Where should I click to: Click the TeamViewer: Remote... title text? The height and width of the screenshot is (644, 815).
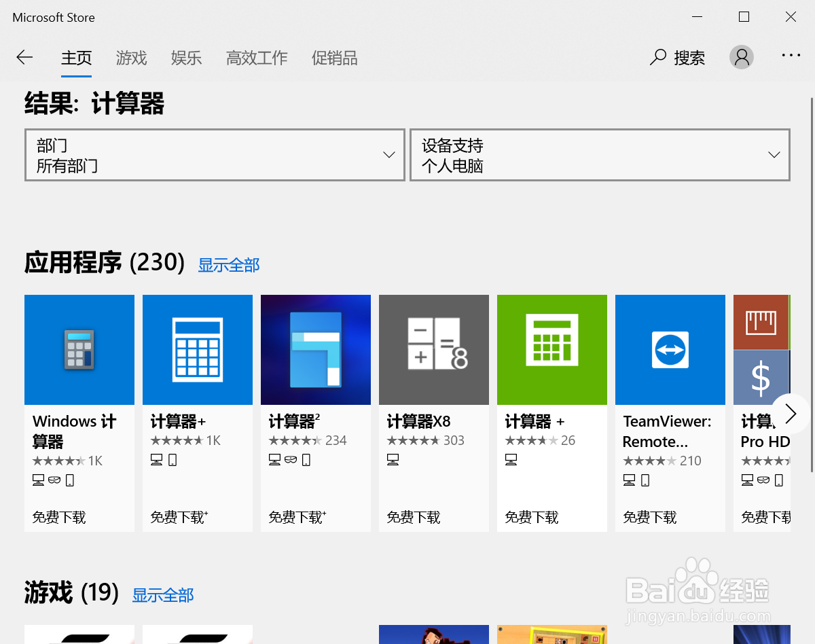point(667,431)
